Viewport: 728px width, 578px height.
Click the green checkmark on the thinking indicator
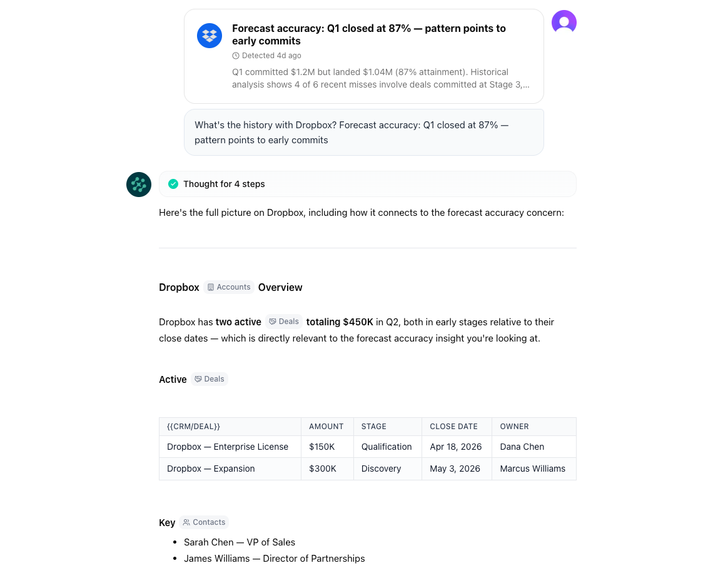click(173, 184)
